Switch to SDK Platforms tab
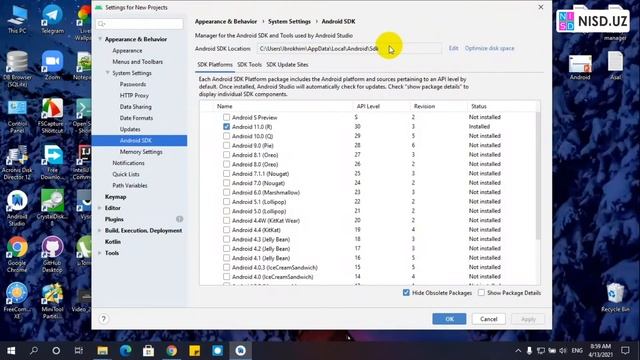640x360 pixels. pyautogui.click(x=215, y=64)
